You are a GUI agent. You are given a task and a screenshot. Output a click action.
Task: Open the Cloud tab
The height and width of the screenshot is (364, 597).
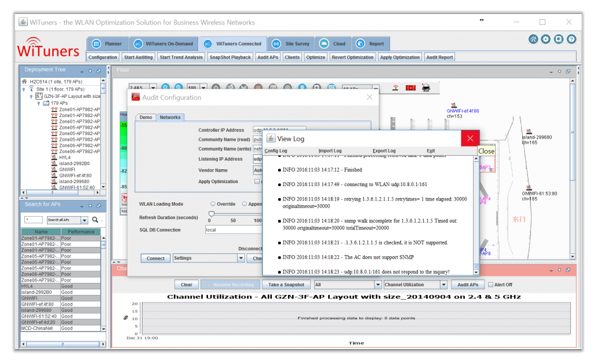(333, 44)
